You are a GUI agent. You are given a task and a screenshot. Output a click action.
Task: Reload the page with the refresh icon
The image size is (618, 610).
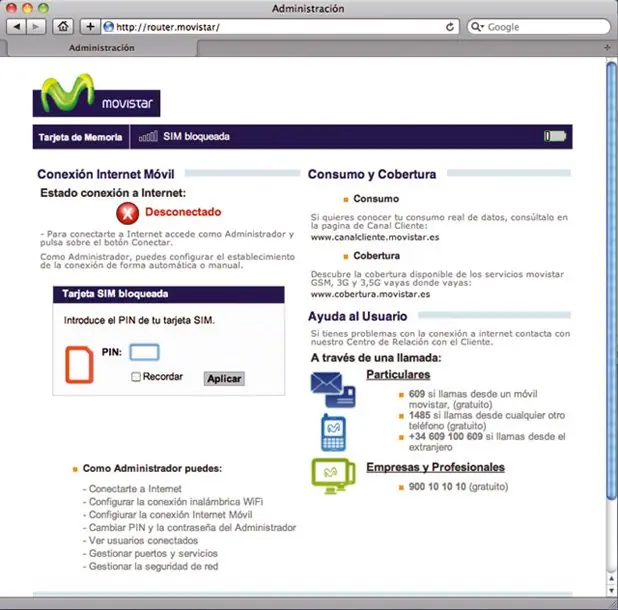tap(450, 27)
